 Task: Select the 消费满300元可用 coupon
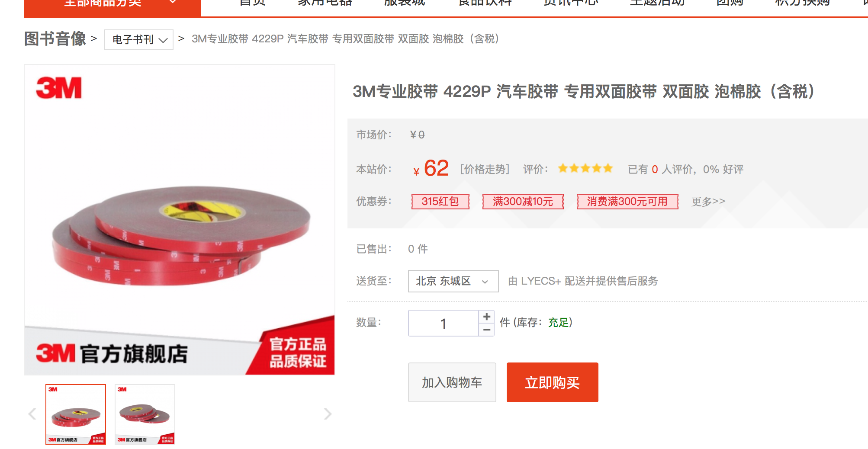tap(627, 202)
